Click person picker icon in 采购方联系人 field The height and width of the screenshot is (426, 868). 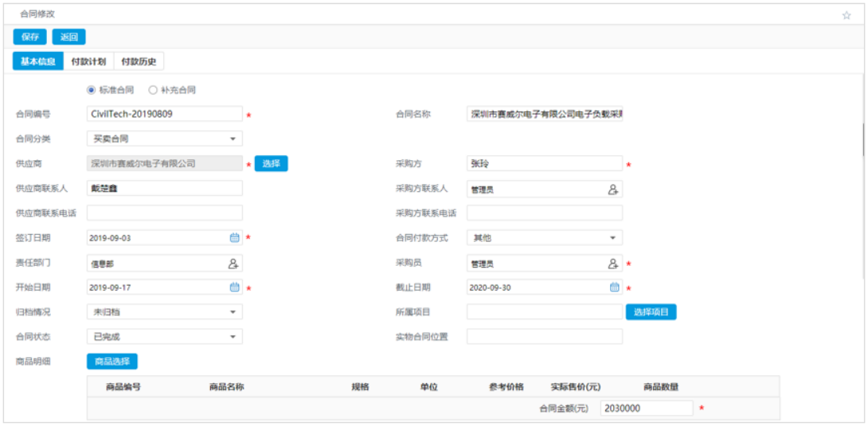coord(613,190)
